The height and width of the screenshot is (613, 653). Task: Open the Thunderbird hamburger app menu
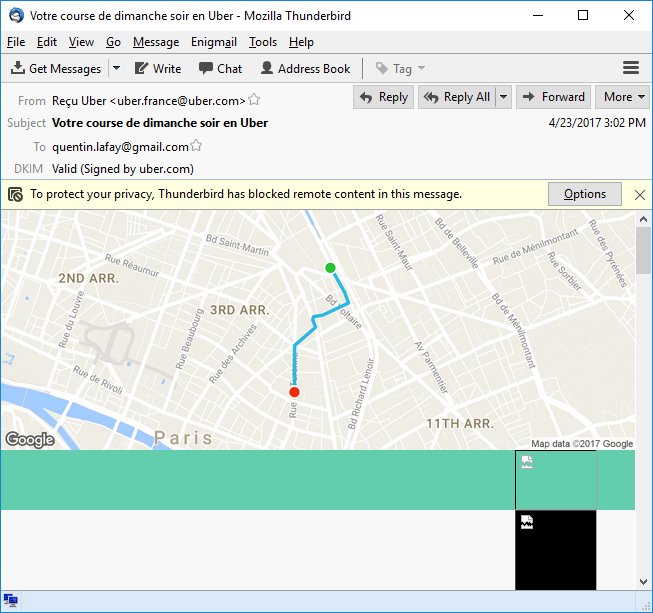631,68
